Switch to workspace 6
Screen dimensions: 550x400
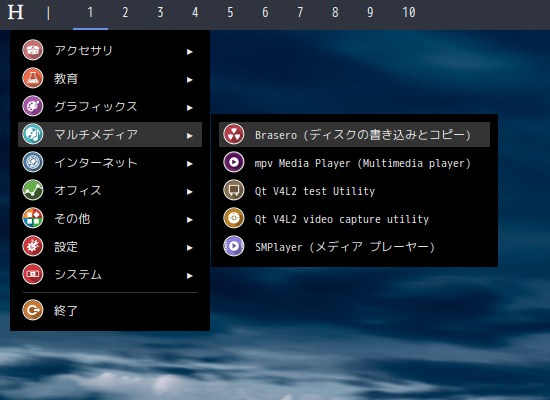pos(266,13)
